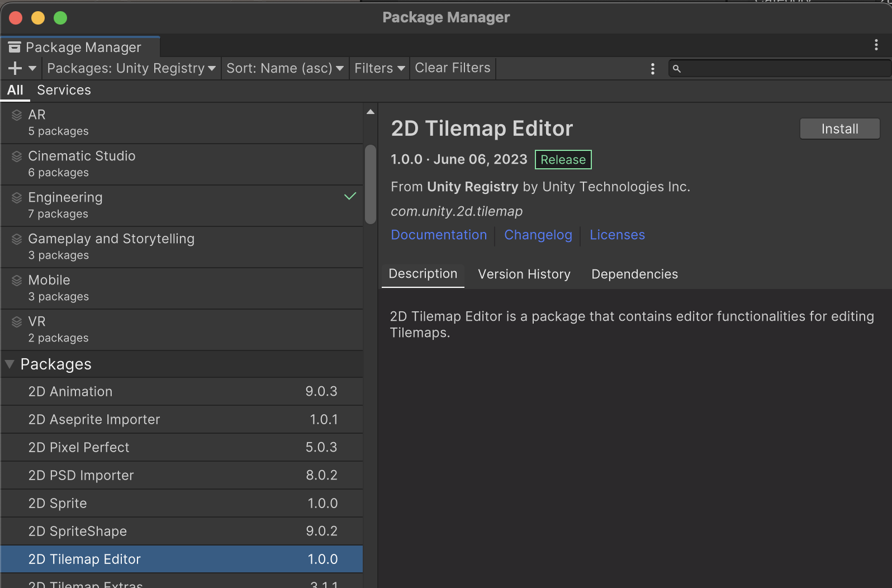
Task: Open the Licenses link
Action: (x=617, y=235)
